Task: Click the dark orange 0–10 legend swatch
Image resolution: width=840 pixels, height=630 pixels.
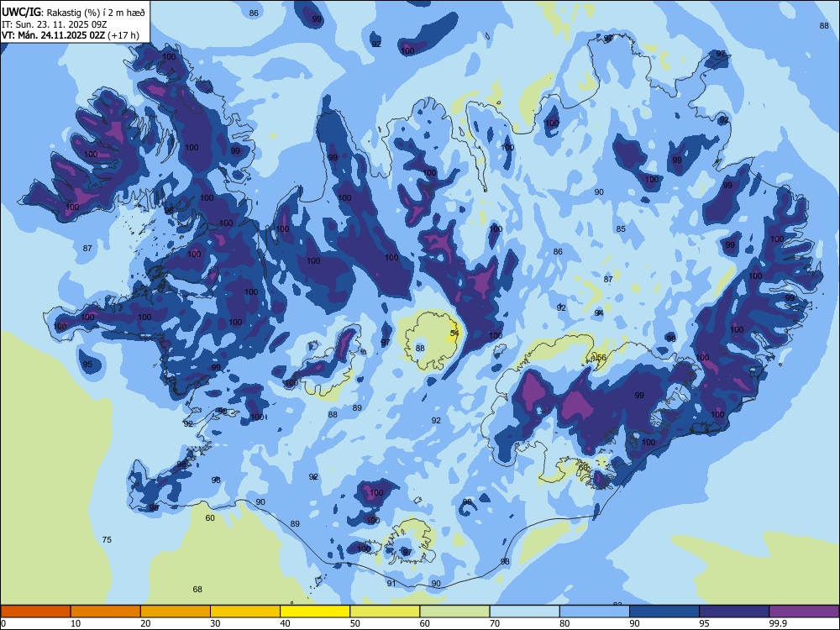Action: [35, 612]
